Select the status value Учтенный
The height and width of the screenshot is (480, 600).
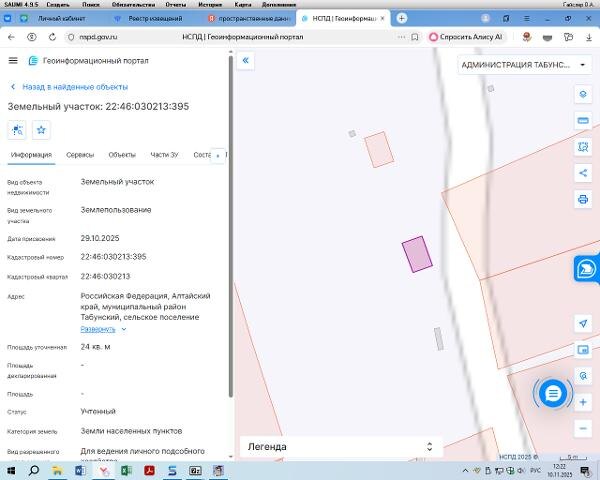[98, 411]
